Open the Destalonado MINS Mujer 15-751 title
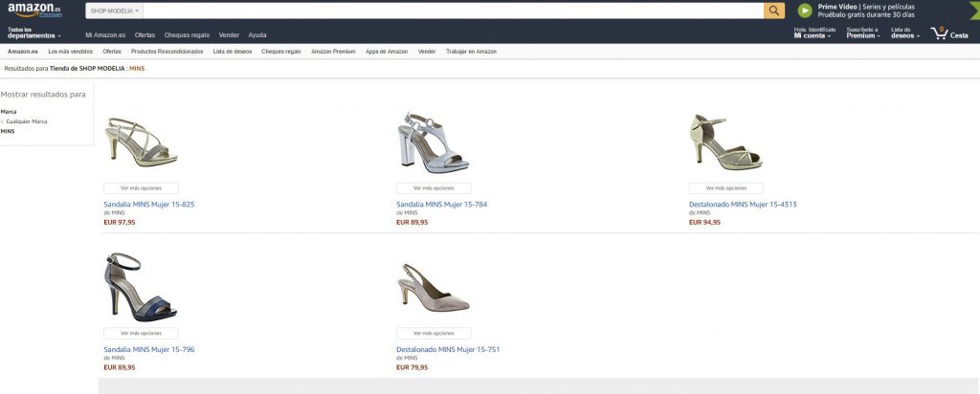This screenshot has width=980, height=394. coord(448,350)
